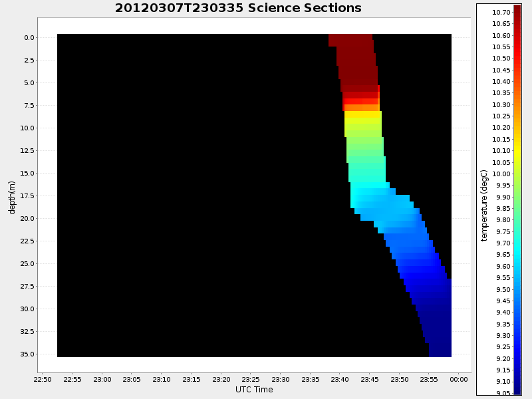
Task: Click the 23:30 time tick label
Action: pos(281,379)
